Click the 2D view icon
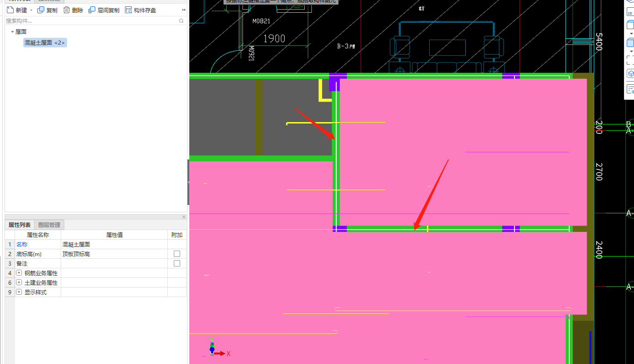This screenshot has height=364, width=634. coord(630,13)
